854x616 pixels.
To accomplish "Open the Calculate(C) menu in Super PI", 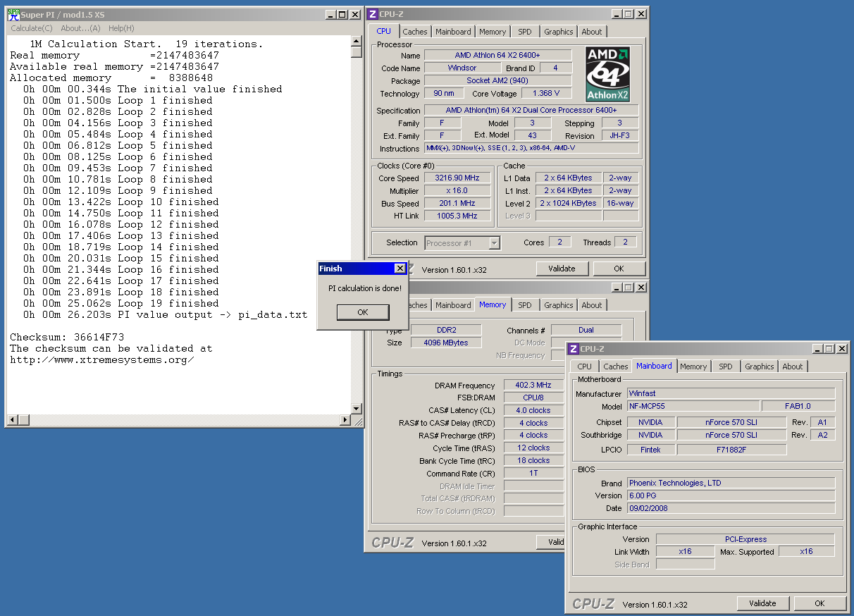I will pos(32,28).
